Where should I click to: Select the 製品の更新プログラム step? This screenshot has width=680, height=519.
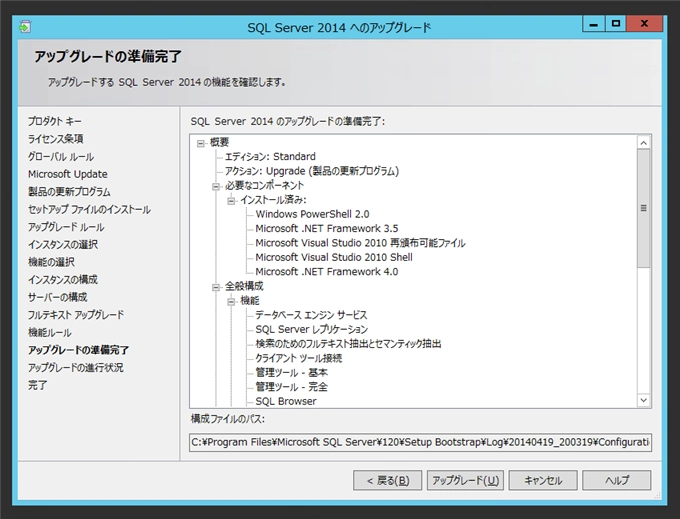69,192
